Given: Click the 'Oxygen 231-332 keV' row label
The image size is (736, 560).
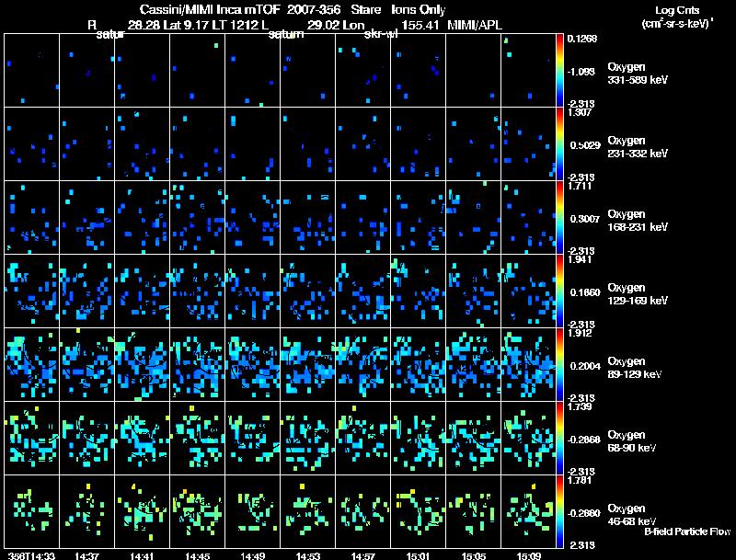Looking at the screenshot, I should [638, 147].
